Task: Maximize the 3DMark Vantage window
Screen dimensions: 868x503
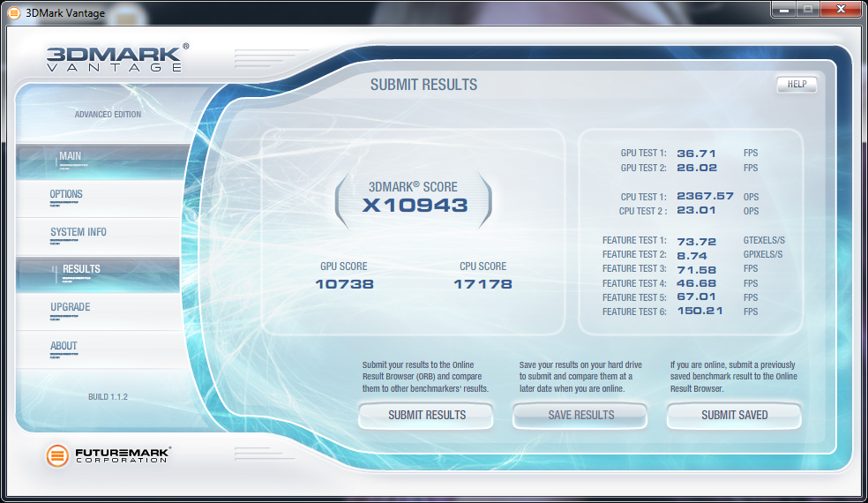Action: tap(807, 9)
